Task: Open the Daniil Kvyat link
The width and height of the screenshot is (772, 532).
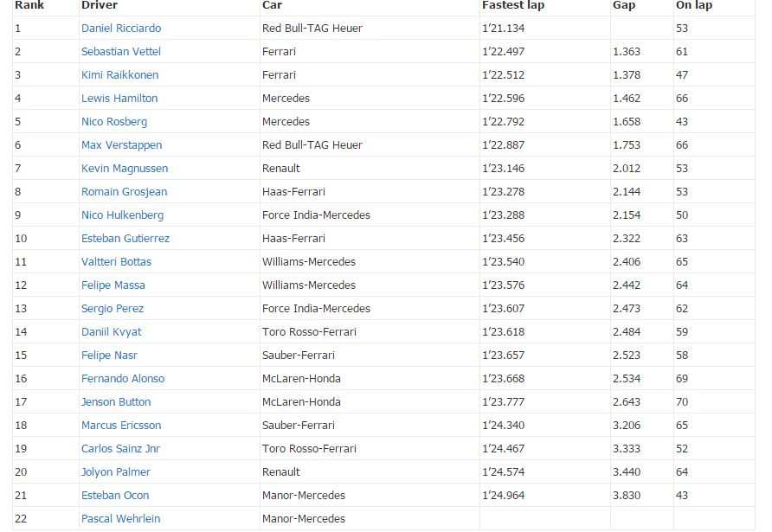Action: (112, 332)
